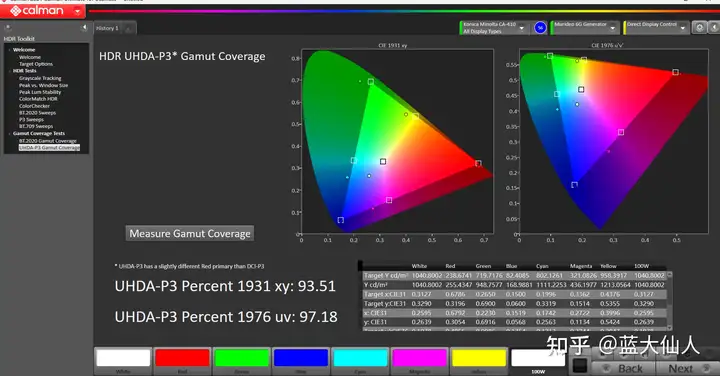Click the Back arrow button
The height and width of the screenshot is (376, 720).
[623, 368]
